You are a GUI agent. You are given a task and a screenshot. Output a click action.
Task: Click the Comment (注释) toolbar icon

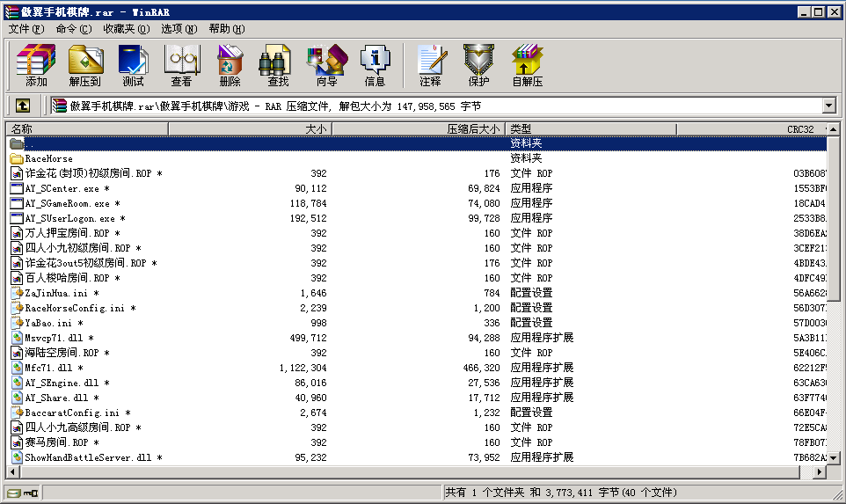(430, 66)
